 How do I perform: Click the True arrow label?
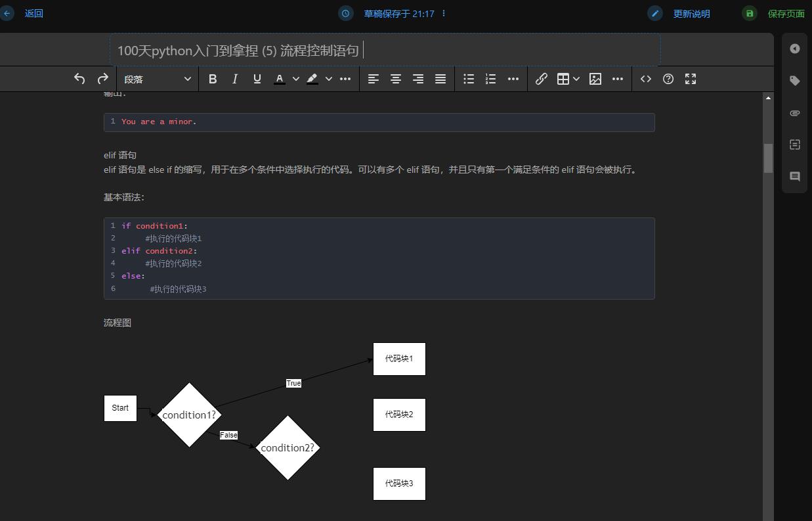point(293,383)
